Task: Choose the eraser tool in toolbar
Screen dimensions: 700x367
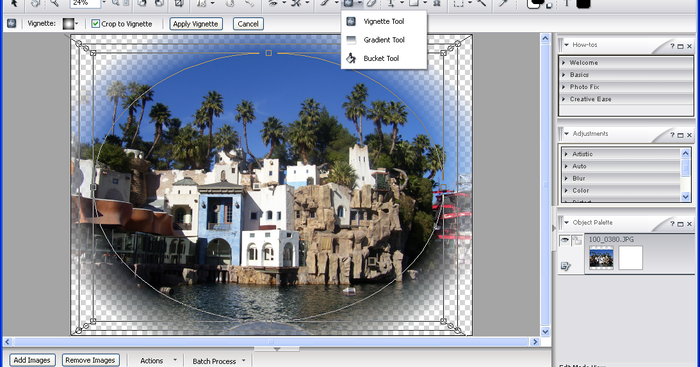Action: 371,4
